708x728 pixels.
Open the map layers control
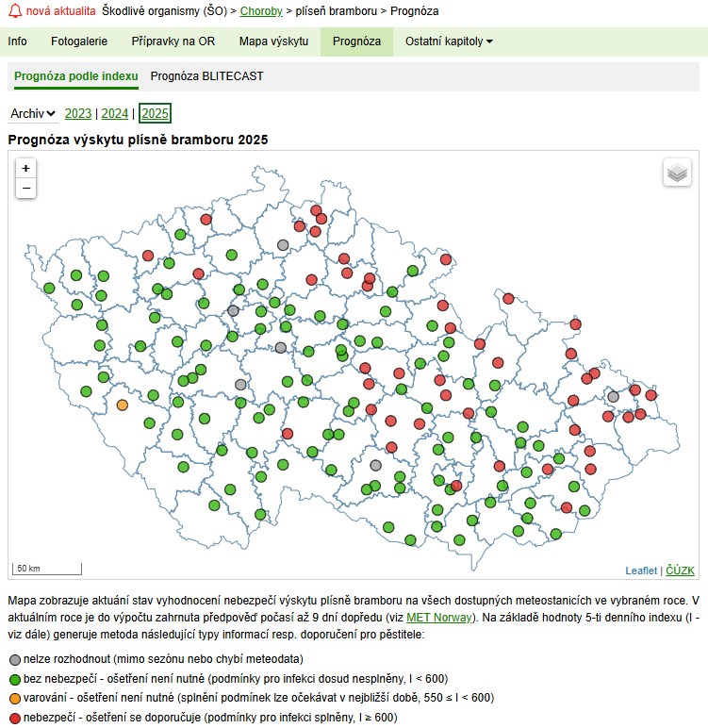coord(677,173)
